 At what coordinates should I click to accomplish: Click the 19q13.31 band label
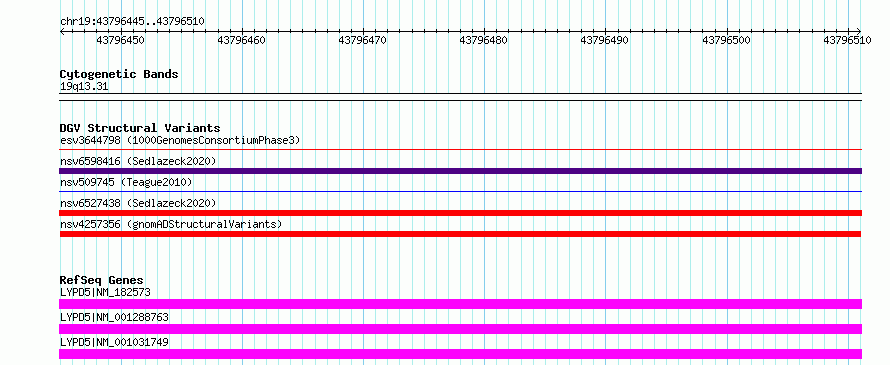click(x=84, y=87)
